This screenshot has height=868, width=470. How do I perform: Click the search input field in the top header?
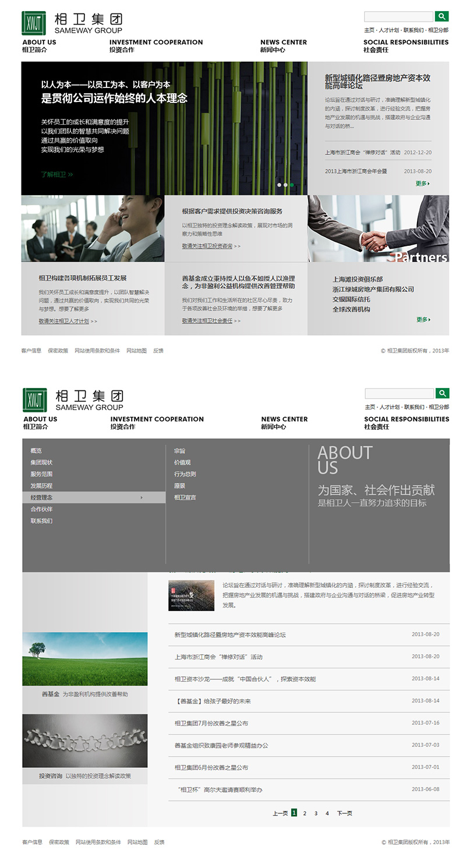pyautogui.click(x=398, y=16)
